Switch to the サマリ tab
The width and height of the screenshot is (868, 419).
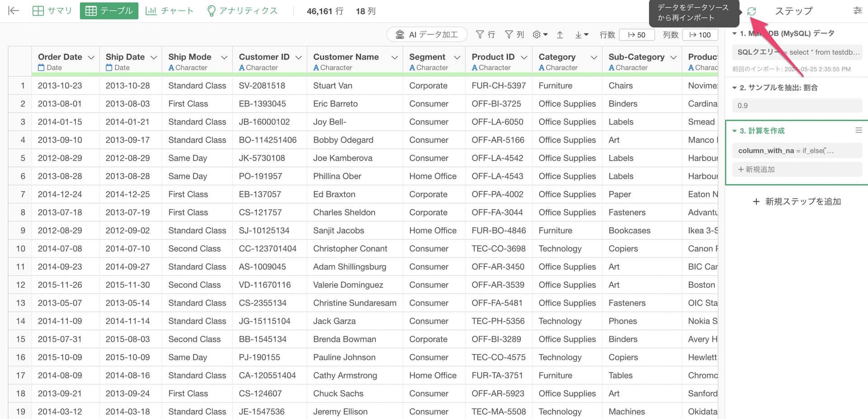coord(52,11)
